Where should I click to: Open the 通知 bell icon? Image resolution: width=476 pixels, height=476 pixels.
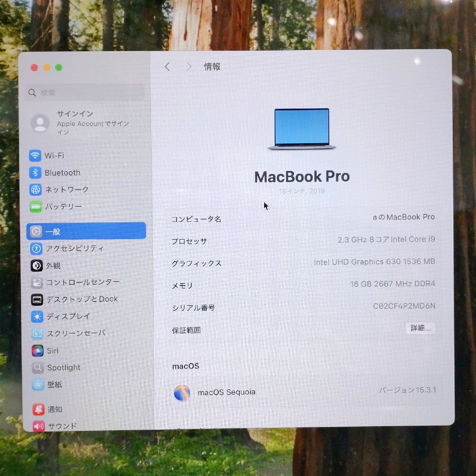(38, 409)
